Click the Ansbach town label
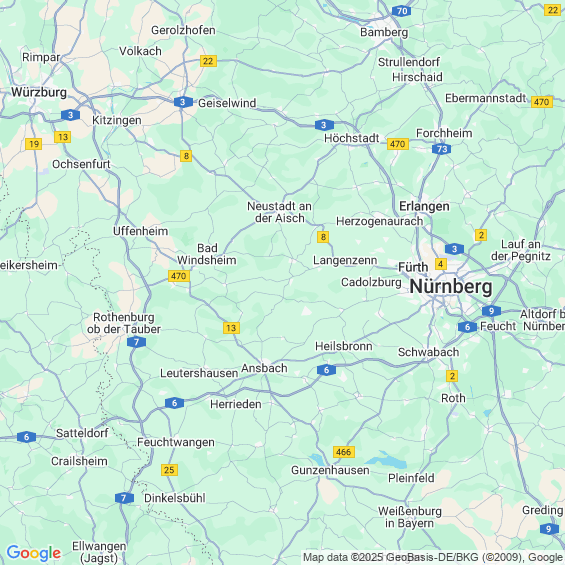This screenshot has width=565, height=565. (264, 368)
